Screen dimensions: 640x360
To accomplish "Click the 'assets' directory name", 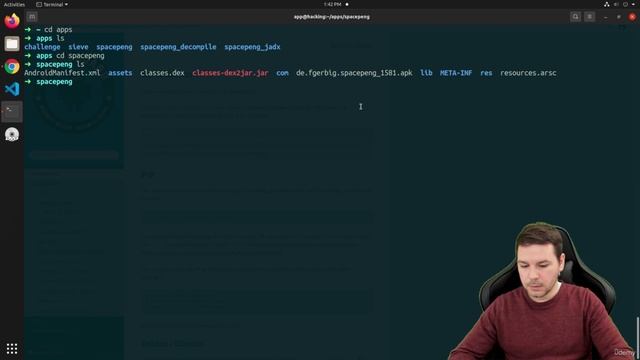I will 120,73.
